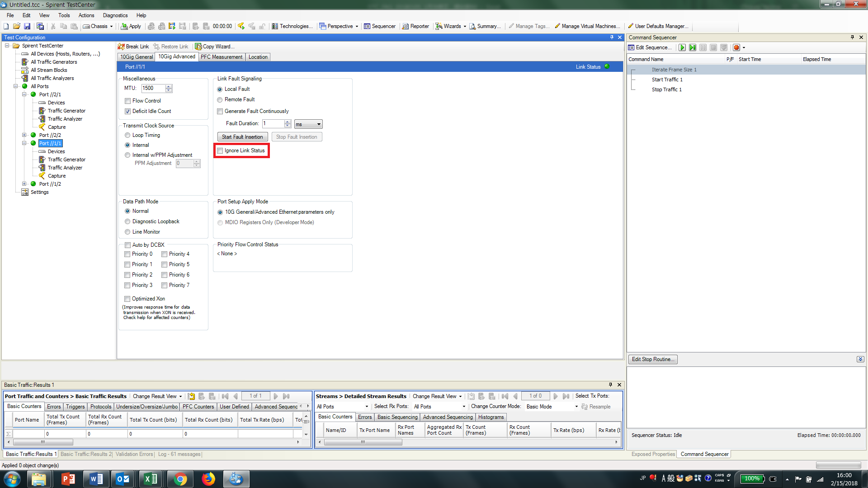This screenshot has height=488, width=868.
Task: Select Diagnostic Loopback data path mode
Action: 128,222
